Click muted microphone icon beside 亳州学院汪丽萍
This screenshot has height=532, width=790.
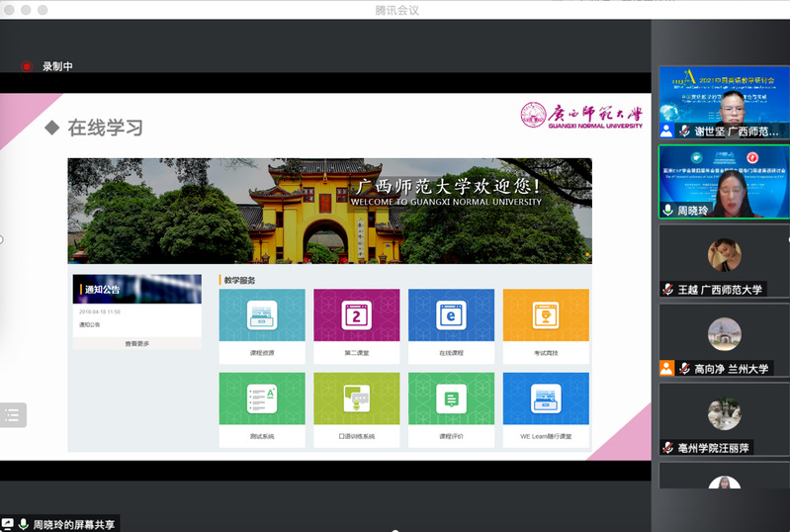pos(668,447)
